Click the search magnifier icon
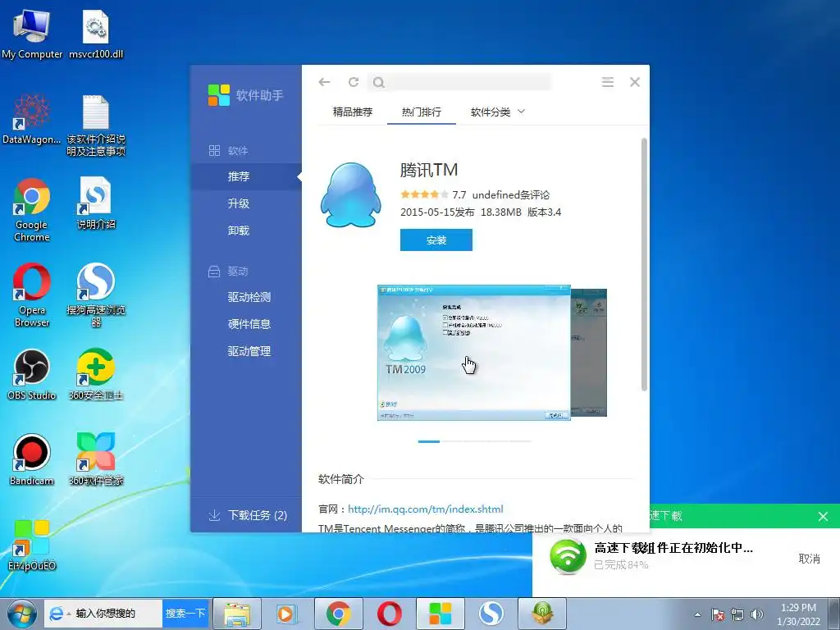Screen dimensions: 840x630 pos(379,83)
